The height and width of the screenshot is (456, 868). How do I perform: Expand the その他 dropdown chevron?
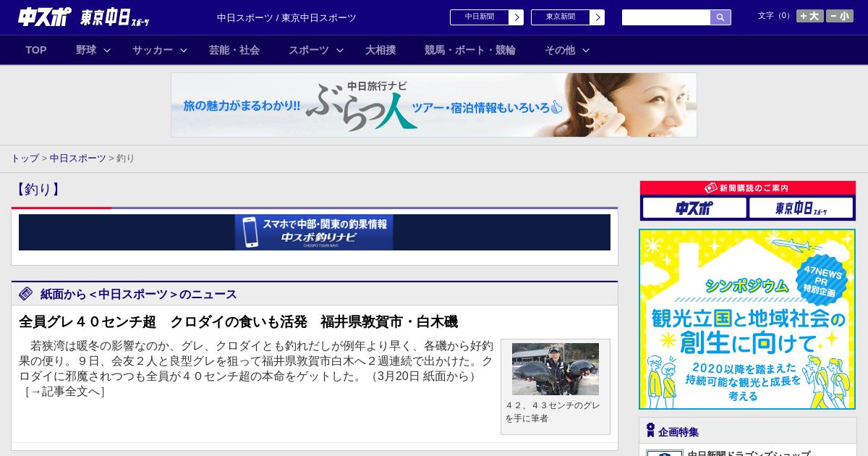pos(586,50)
